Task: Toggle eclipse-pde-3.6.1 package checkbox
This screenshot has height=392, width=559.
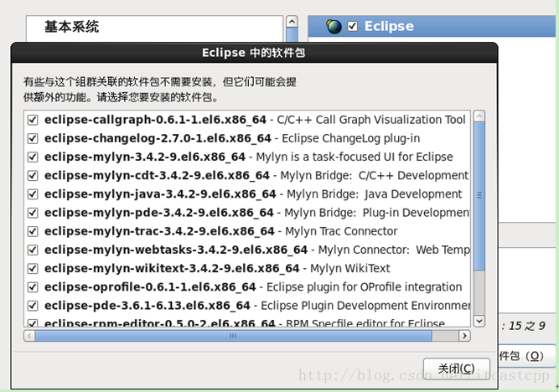Action: coord(33,306)
